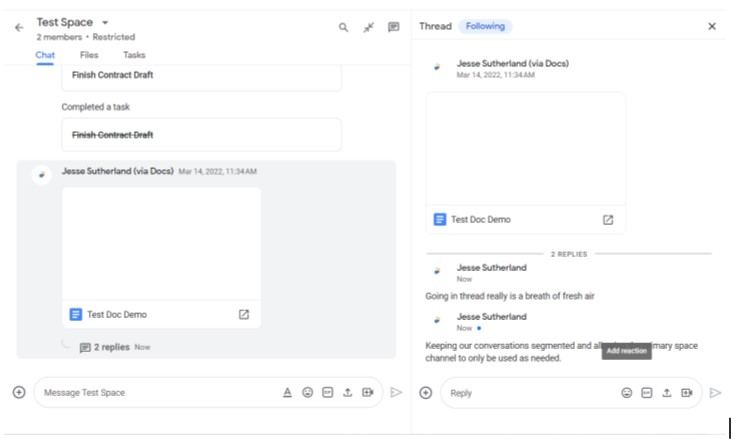Image resolution: width=743 pixels, height=447 pixels.
Task: Open Test Doc Demo in new window from chat
Action: click(244, 314)
